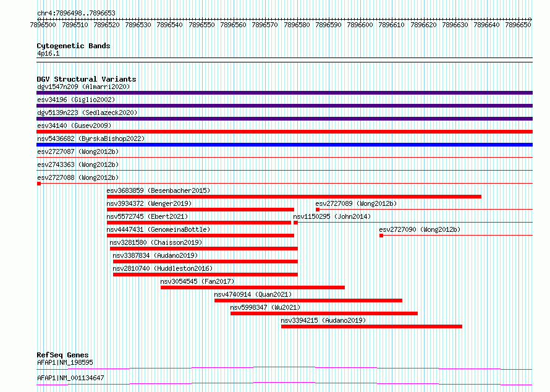
Task: Open variant nsv3054545 (Fan2017)
Action: (197, 281)
